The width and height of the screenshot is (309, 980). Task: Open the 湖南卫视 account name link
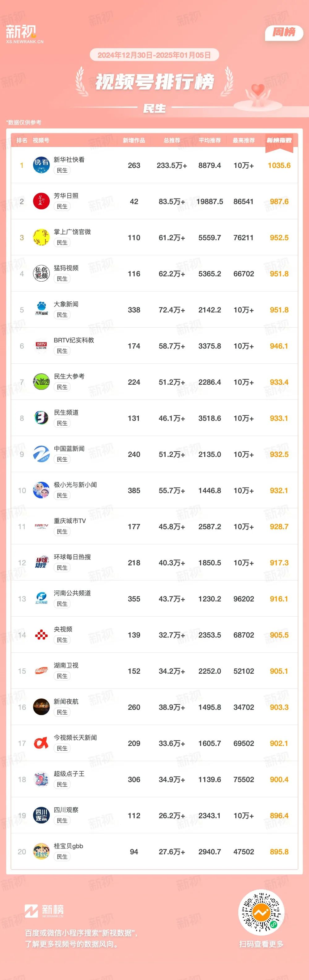66,665
